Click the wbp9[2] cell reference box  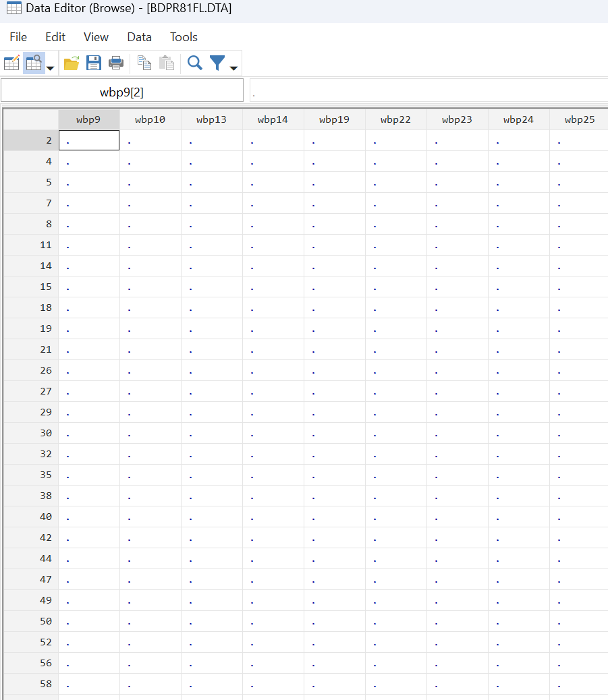pos(121,92)
